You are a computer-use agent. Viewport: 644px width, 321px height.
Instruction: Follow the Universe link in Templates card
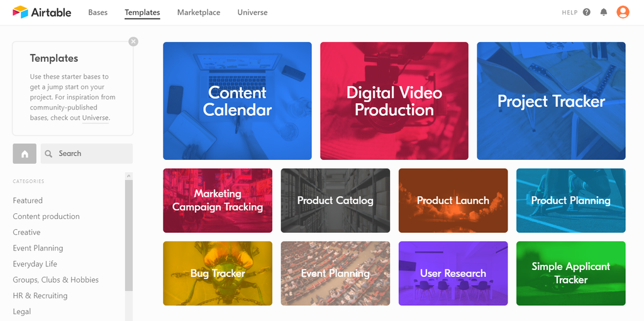point(95,118)
